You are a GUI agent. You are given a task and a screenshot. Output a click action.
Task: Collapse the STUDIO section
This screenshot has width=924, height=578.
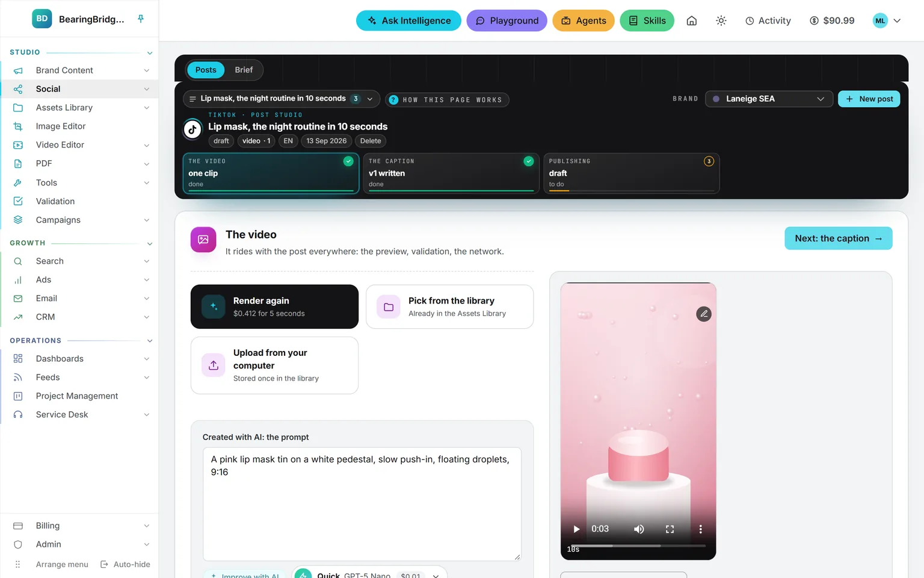click(x=150, y=52)
